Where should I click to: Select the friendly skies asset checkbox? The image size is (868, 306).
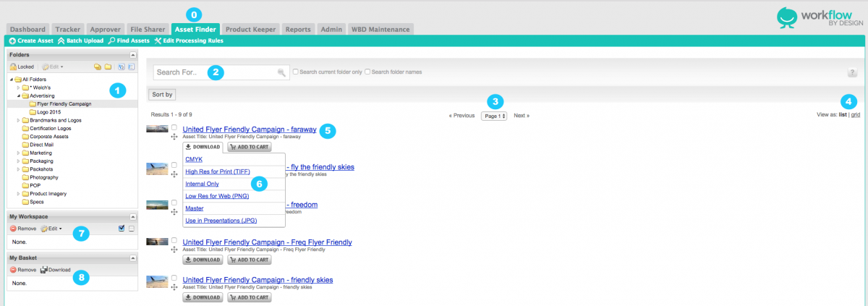[174, 278]
